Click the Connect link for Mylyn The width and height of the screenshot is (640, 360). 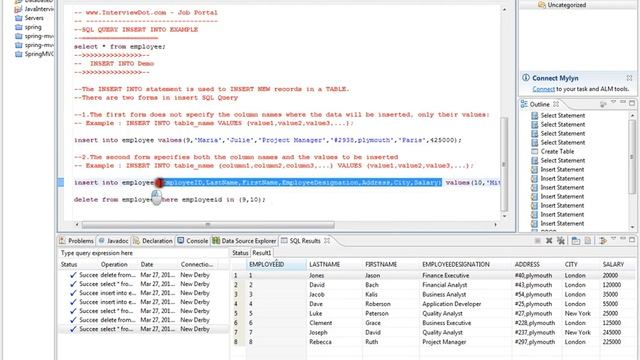pos(543,89)
